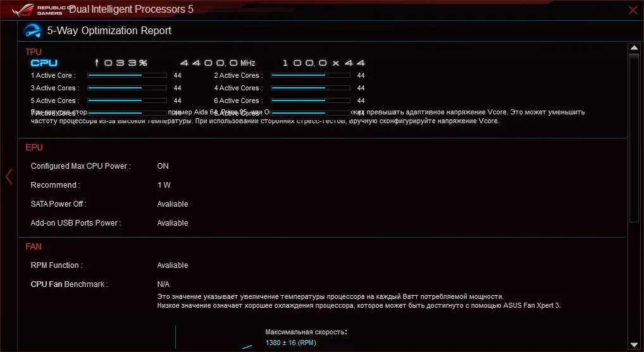Go back using the red left arrow
Viewport: 644px width, 352px height.
click(x=9, y=176)
